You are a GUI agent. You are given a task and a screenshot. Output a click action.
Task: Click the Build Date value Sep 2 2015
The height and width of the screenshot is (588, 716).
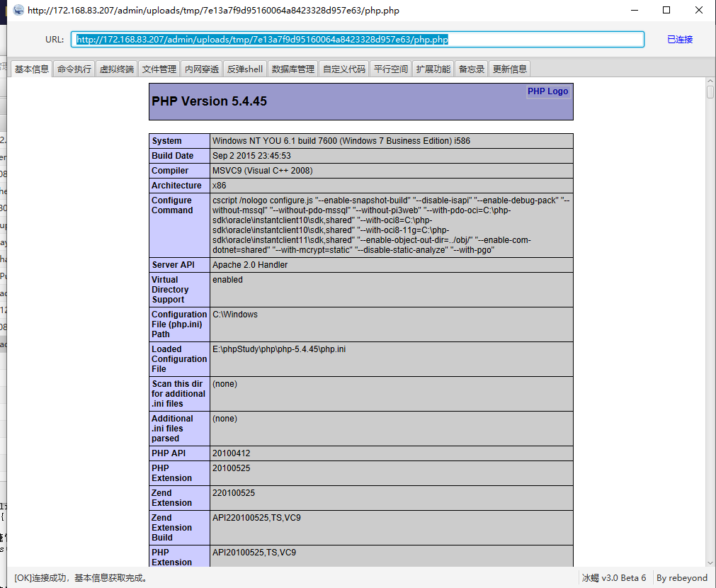tap(251, 156)
